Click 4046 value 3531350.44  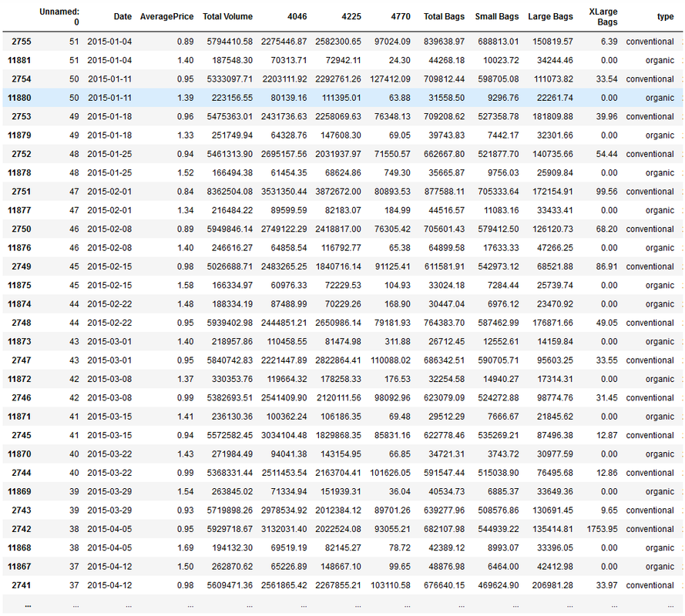tap(284, 192)
